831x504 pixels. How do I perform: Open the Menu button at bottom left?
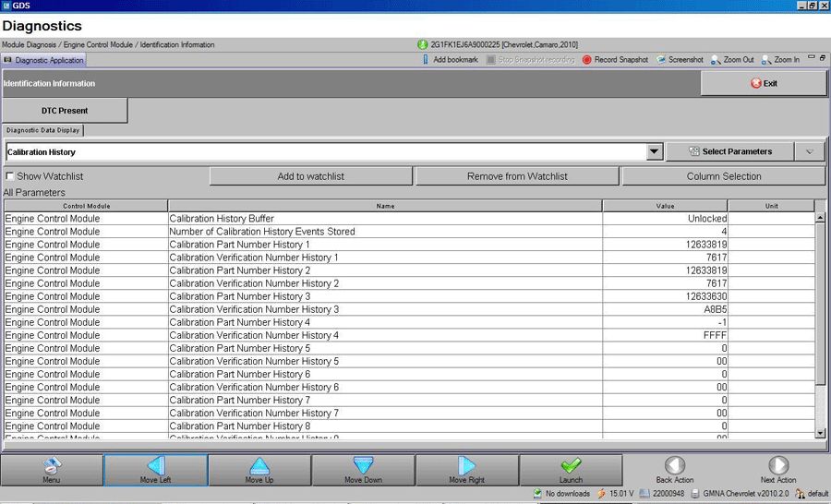(x=52, y=469)
